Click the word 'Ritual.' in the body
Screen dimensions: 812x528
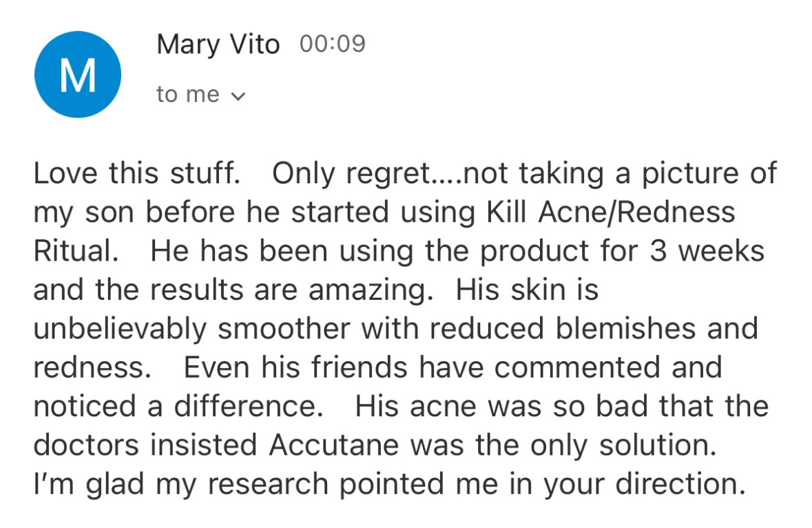point(76,251)
